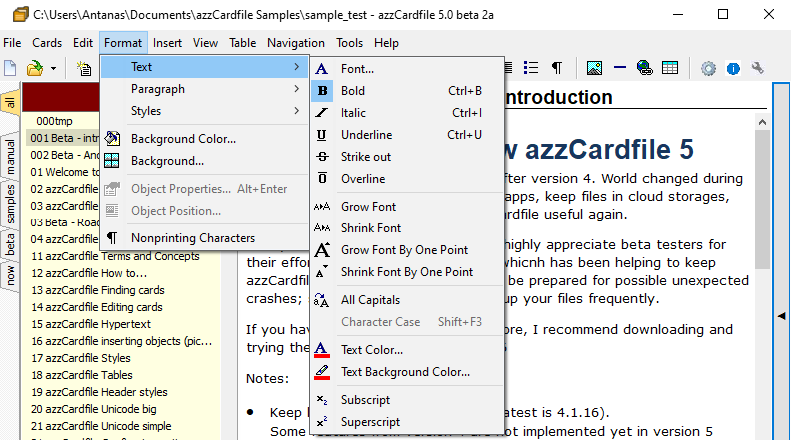Viewport: 792px width, 440px height.
Task: Expand the Styles submenu
Action: [204, 111]
